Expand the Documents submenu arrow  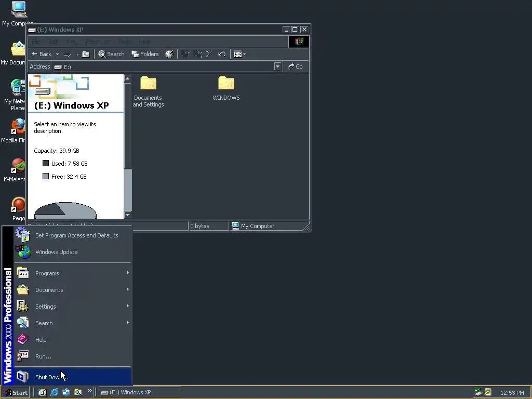[x=128, y=289]
